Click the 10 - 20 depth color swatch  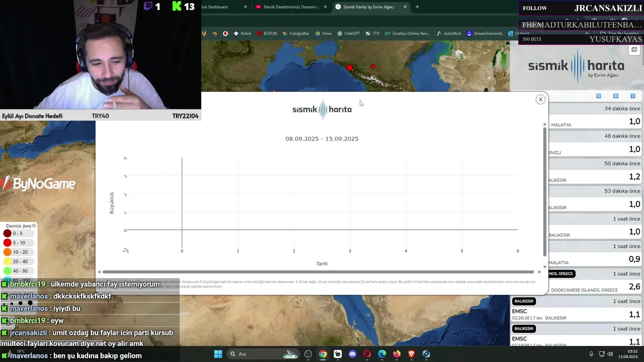pos(8,252)
